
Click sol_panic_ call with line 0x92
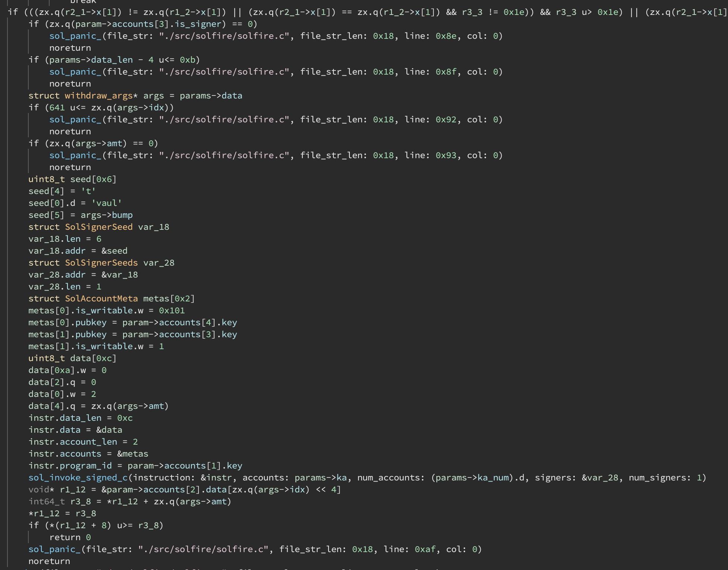pos(76,119)
